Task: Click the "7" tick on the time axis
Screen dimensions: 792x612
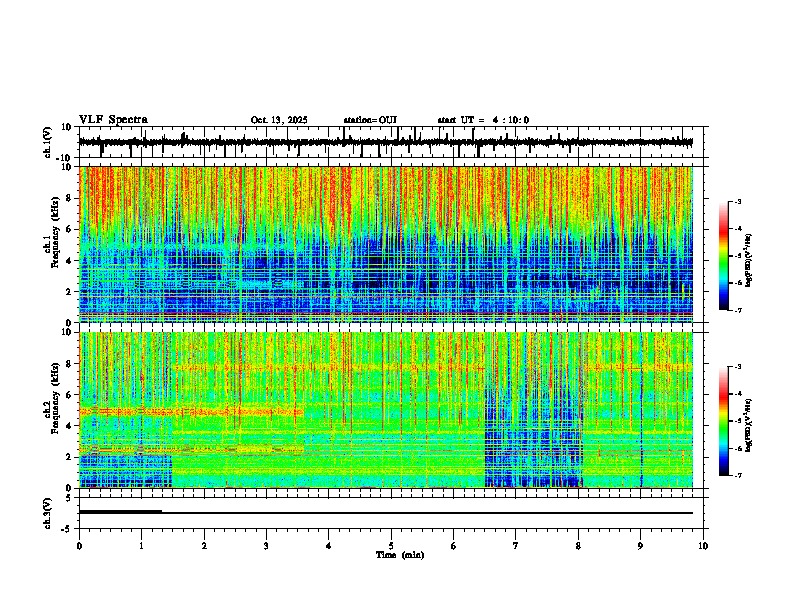Action: pyautogui.click(x=516, y=546)
